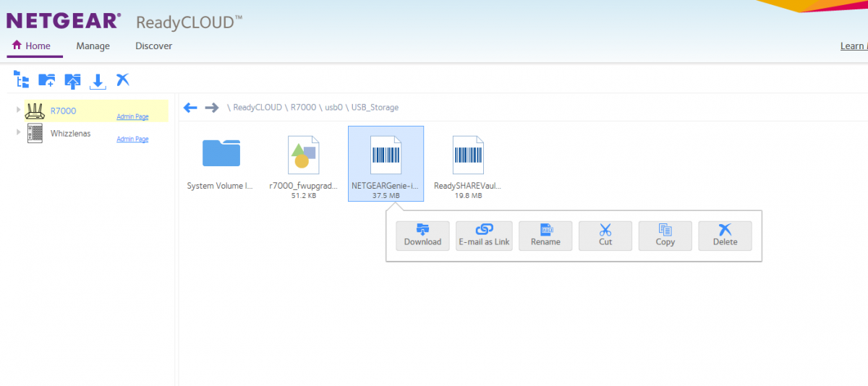The image size is (868, 386).
Task: Click the NETGEAR logo
Action: [x=63, y=20]
